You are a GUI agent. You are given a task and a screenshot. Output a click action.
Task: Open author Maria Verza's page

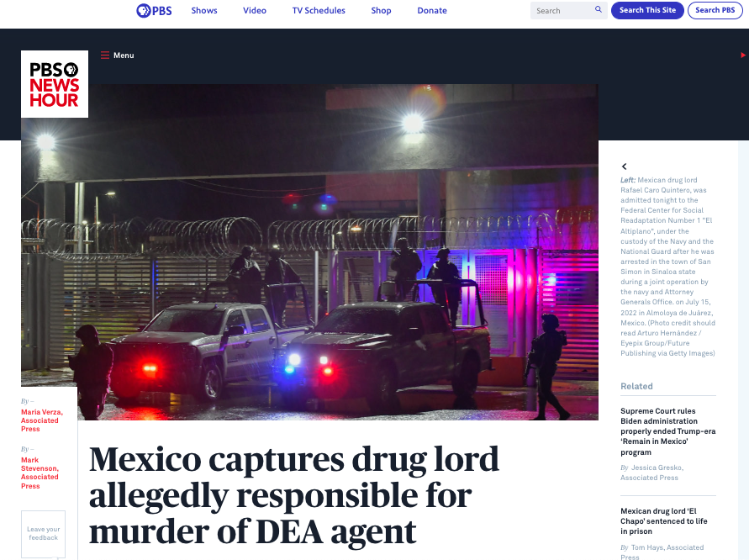click(41, 420)
